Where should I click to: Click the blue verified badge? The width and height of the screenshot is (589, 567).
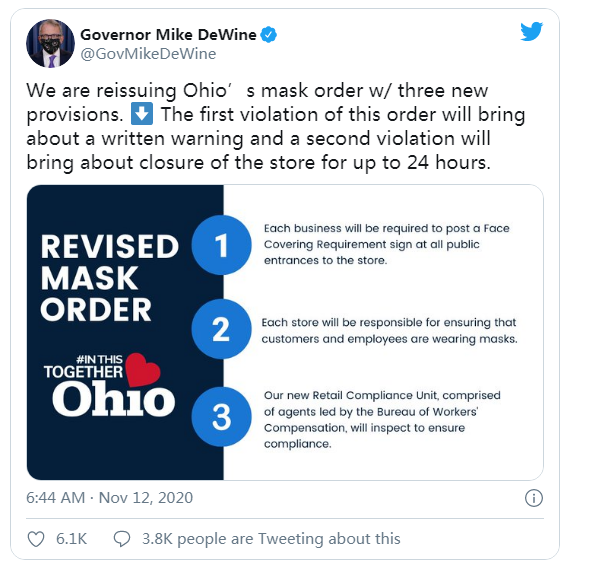pos(269,35)
